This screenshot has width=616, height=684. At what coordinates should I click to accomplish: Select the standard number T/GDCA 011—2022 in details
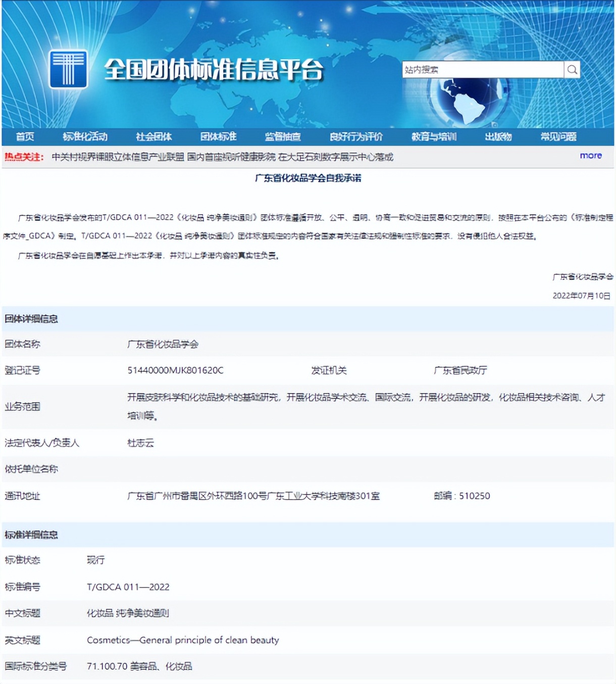tap(128, 587)
